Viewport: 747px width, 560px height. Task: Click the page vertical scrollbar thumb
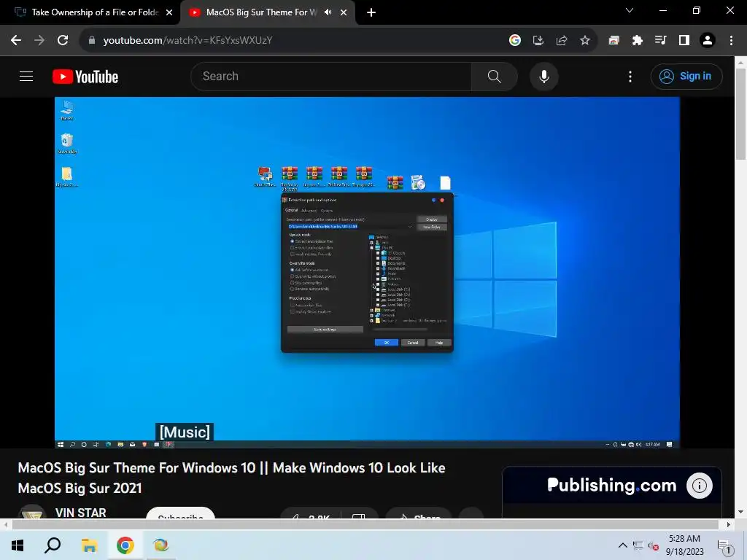coord(741,114)
